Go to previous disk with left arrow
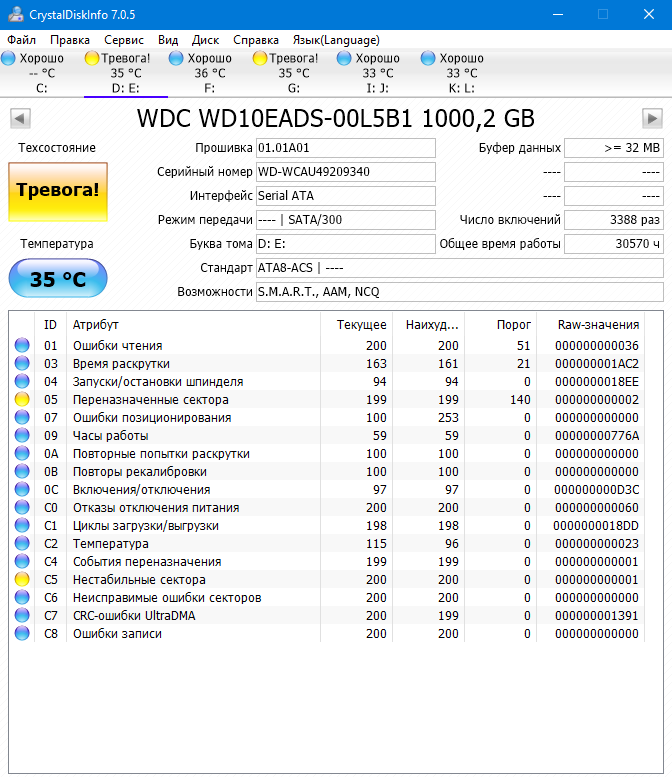This screenshot has width=672, height=777. point(20,118)
